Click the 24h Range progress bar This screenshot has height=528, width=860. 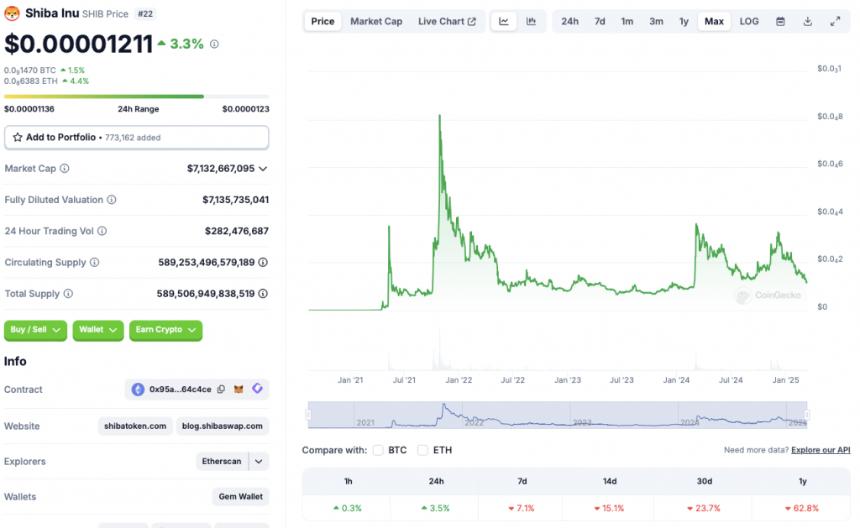[x=137, y=96]
